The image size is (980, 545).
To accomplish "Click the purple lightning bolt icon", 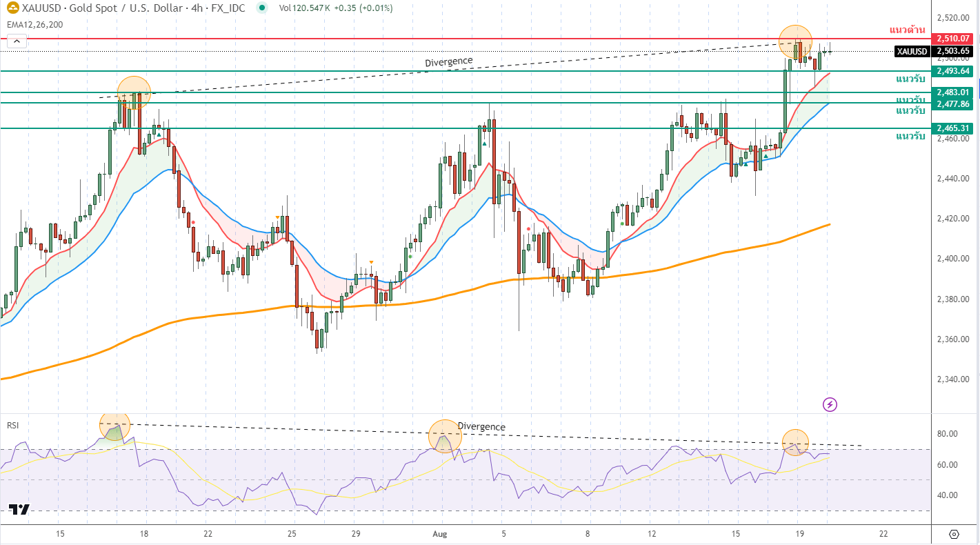I will click(830, 404).
